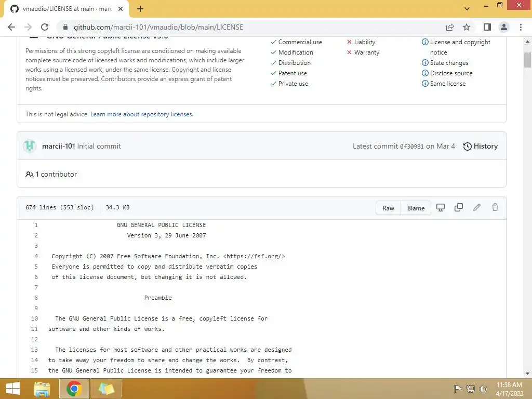532x399 pixels.
Task: Open the Action Center flag tray icon
Action: (458, 389)
